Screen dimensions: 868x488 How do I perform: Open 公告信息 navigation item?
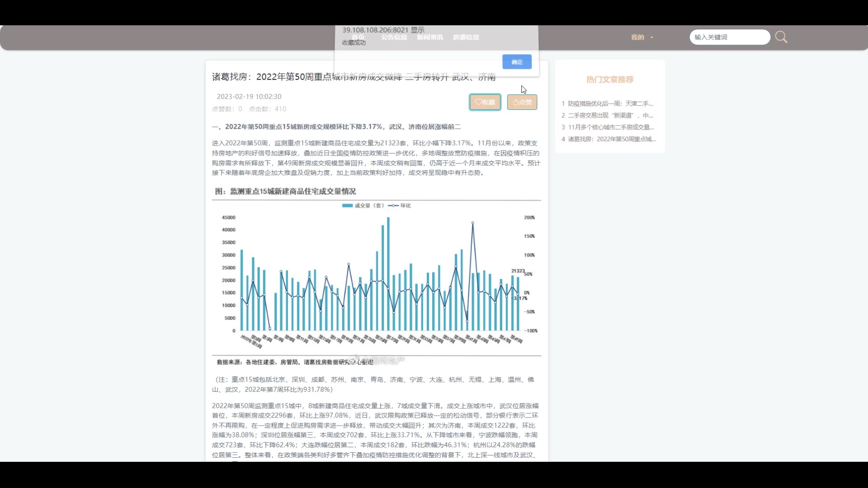[394, 37]
